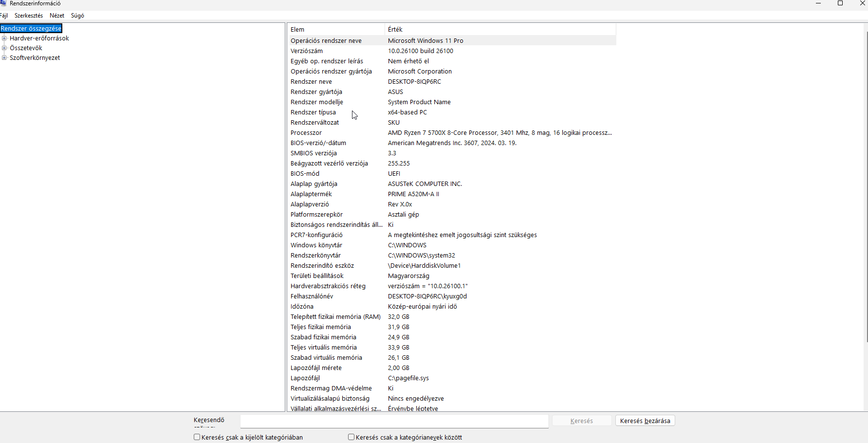Select the Beágyazott vezérlő verziója row
Screen dimensions: 868x443
(x=452, y=164)
